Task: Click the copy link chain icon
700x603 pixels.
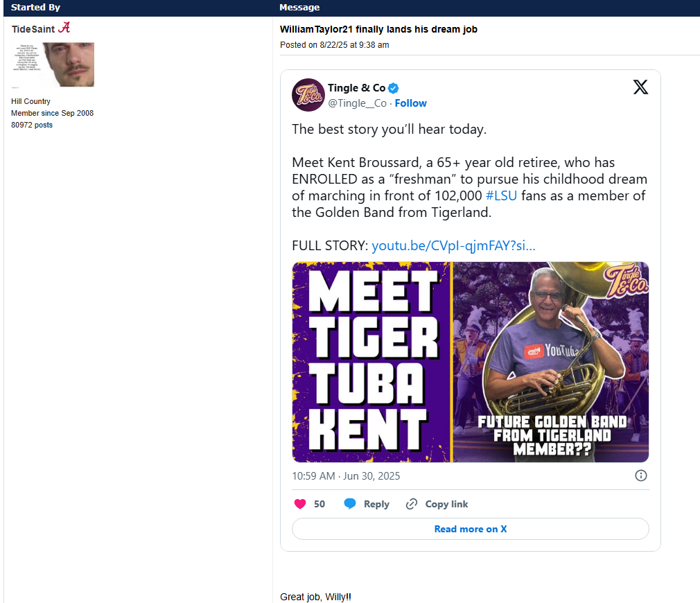Action: 411,504
